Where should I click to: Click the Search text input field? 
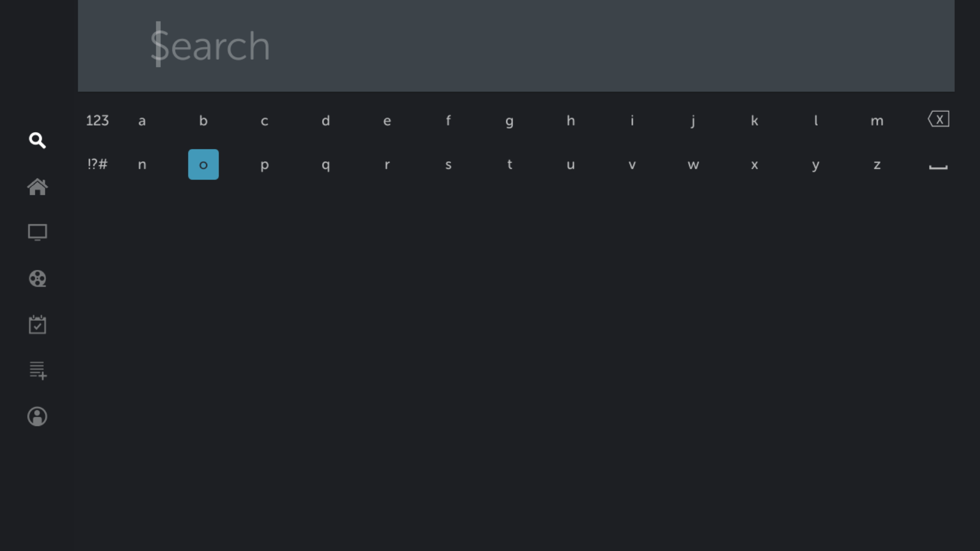pyautogui.click(x=516, y=46)
